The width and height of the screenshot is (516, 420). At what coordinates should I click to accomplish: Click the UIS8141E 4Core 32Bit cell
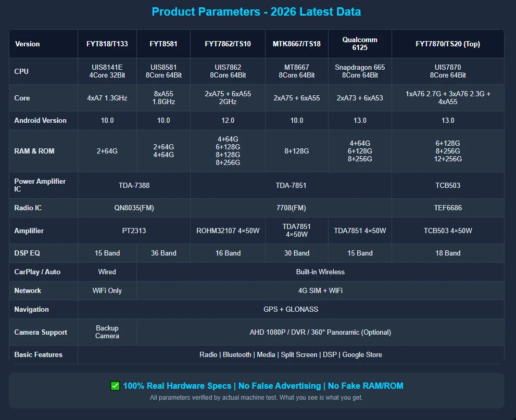point(107,71)
